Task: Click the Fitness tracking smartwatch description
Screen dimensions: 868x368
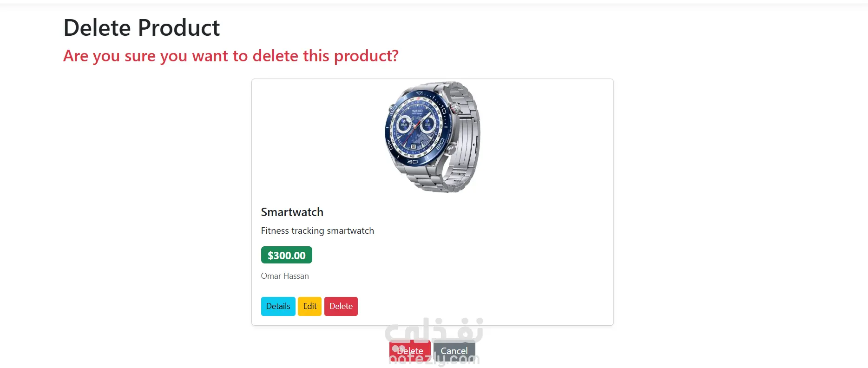Action: 317,230
